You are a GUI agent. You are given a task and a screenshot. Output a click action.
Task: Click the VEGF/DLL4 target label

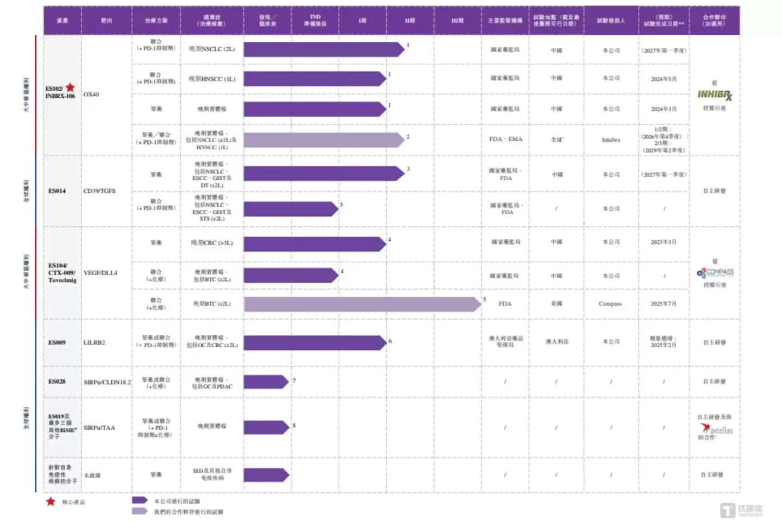[x=101, y=273]
